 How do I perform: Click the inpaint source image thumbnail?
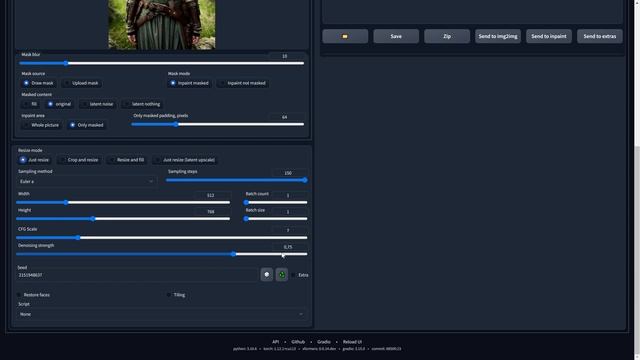point(162,24)
